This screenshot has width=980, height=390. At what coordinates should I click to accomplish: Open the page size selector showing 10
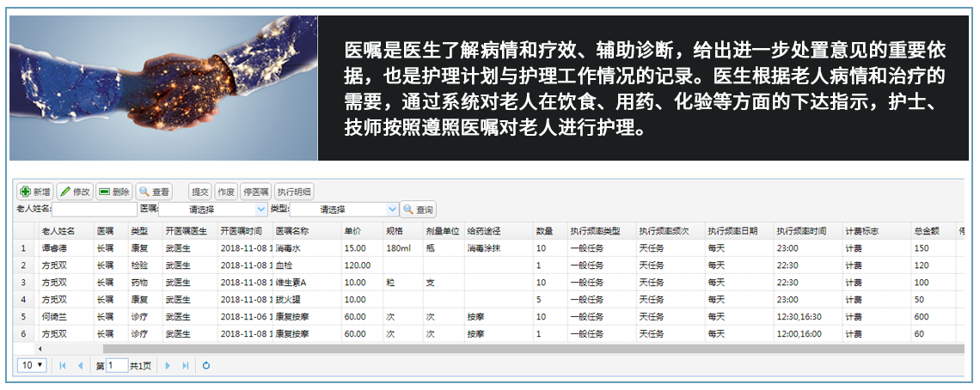click(x=34, y=365)
